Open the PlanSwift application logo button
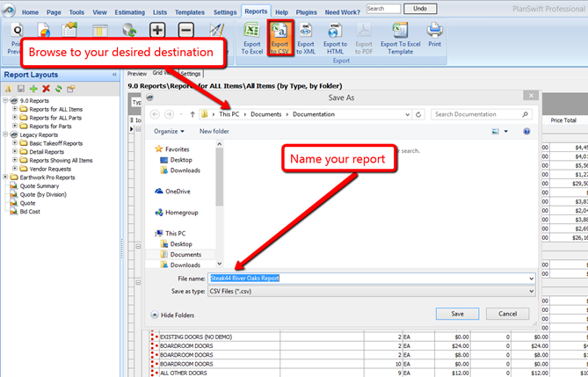 point(8,11)
